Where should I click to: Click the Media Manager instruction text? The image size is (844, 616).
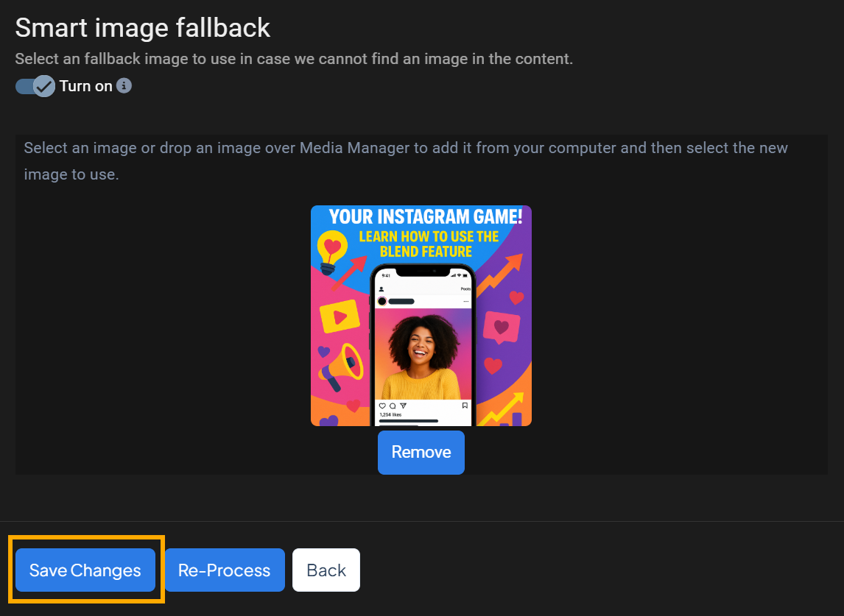click(406, 161)
